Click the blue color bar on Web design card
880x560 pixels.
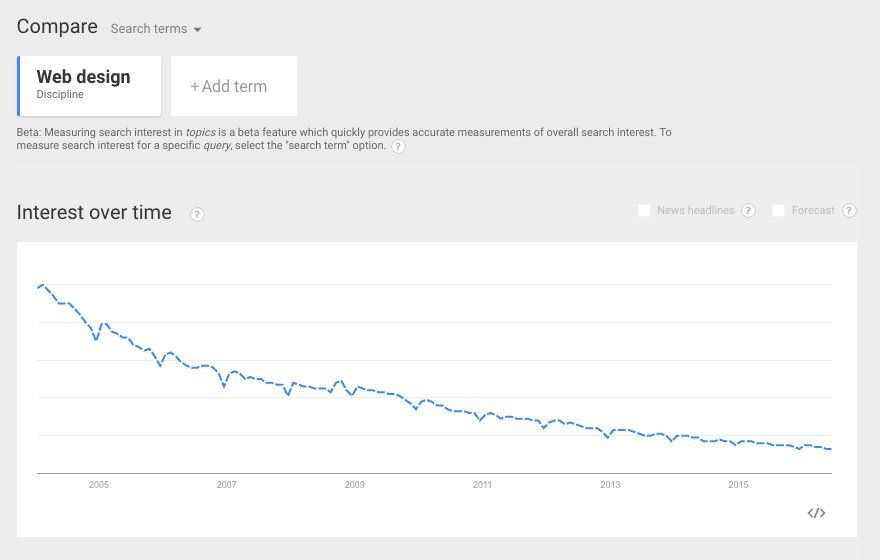(19, 86)
